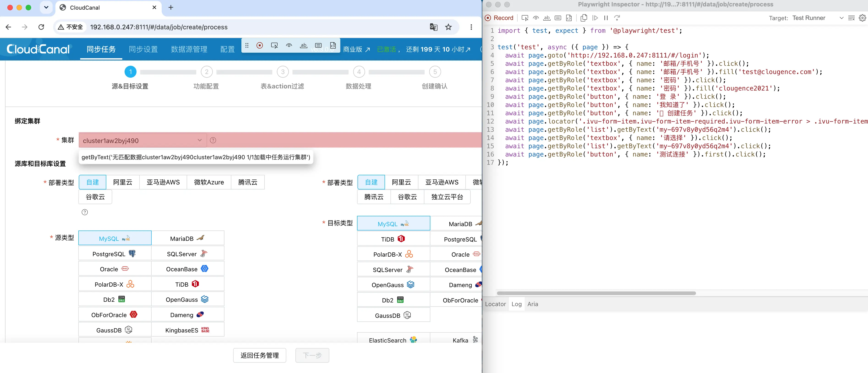Click the Resume playback icon in Inspector

coord(595,18)
